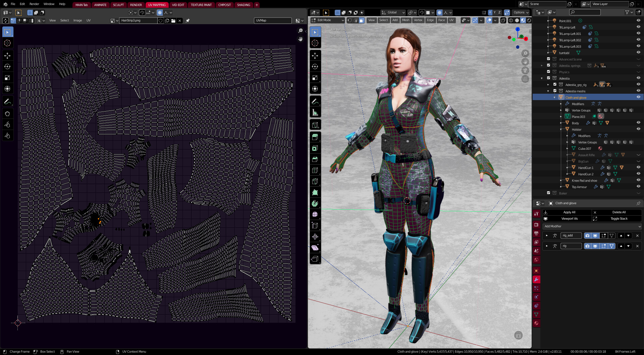Screen dimensions: 644x355
Task: Open the Render menu
Action: (x=34, y=4)
